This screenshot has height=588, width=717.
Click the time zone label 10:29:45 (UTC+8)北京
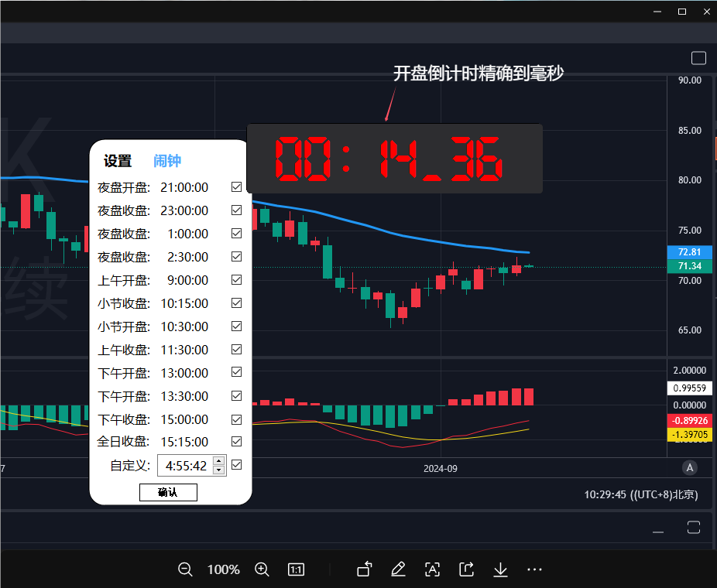641,495
